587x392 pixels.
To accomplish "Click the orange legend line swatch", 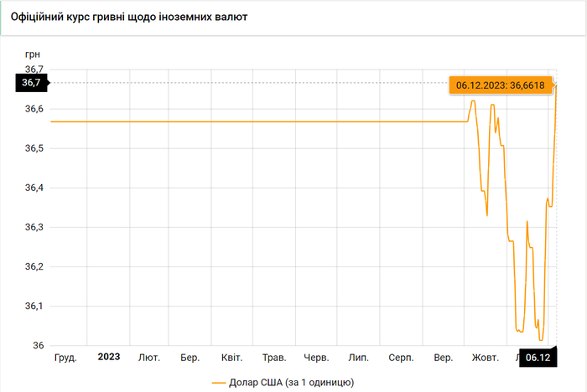I will pos(220,383).
